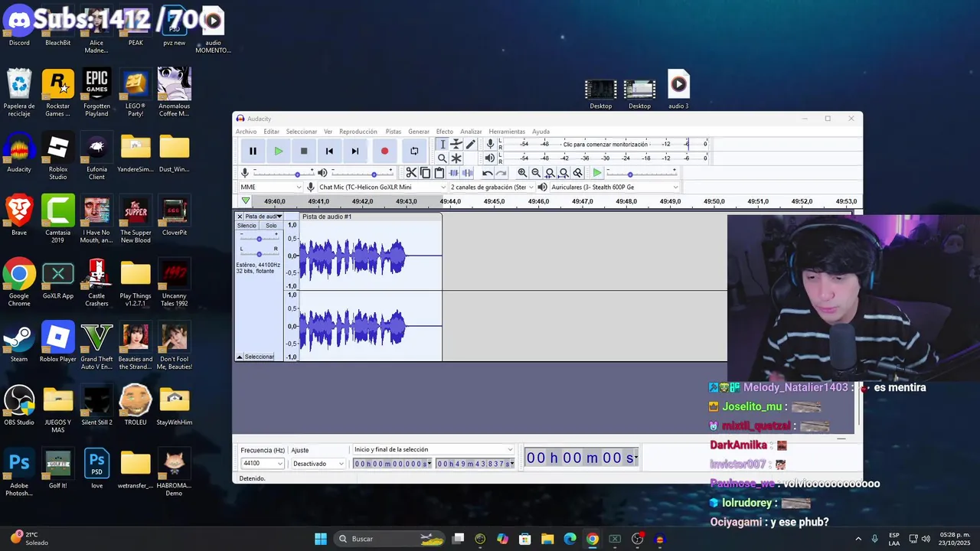
Task: Adjust the track gain slider
Action: click(x=259, y=239)
